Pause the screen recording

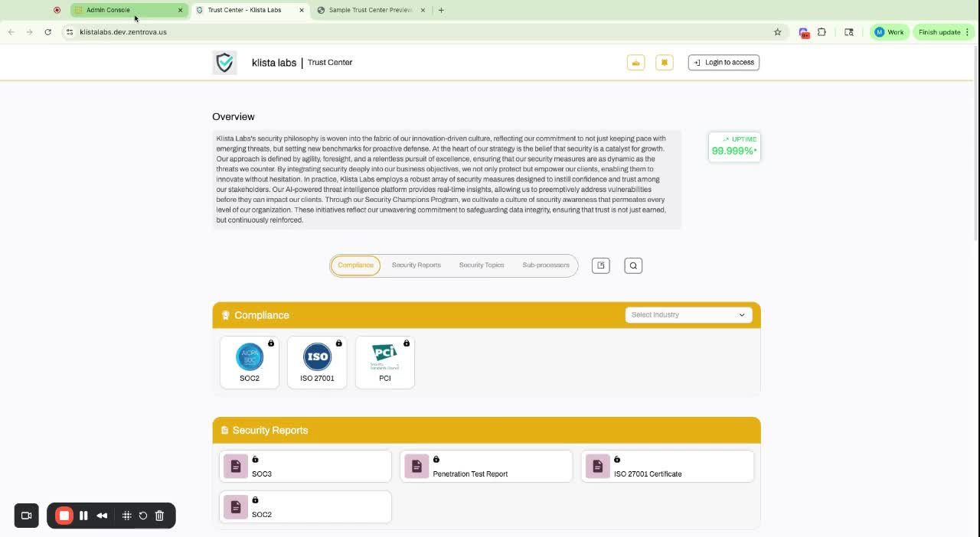(83, 516)
